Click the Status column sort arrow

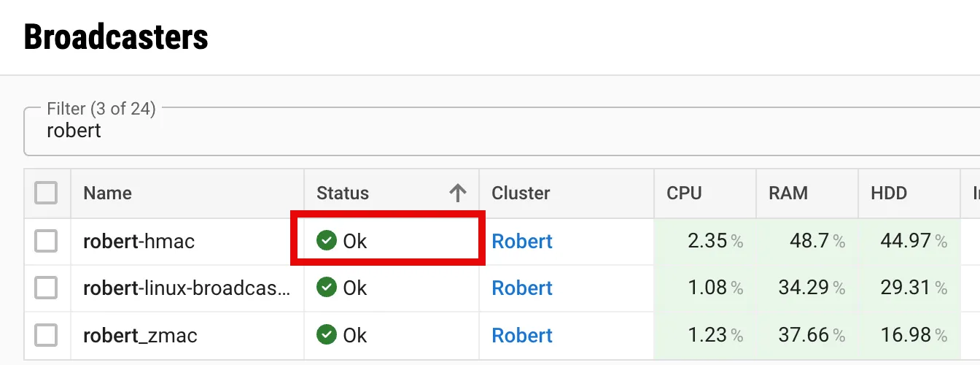pos(457,193)
